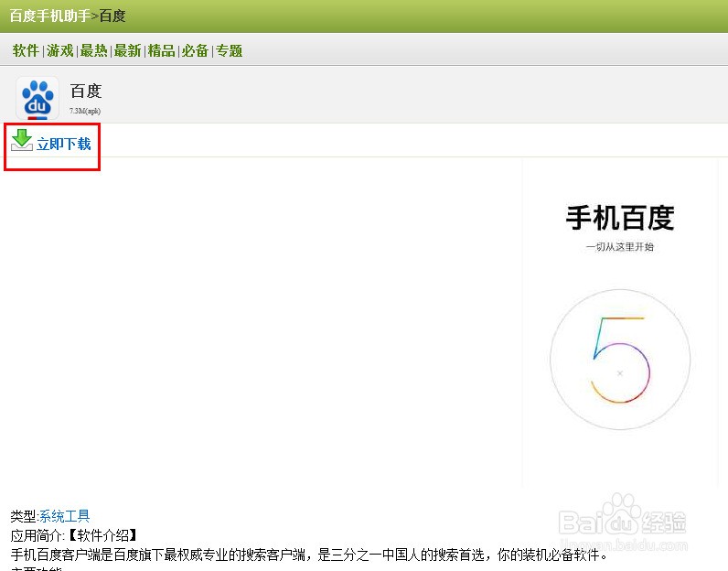
Task: Open the 系统工具 category link
Action: [x=65, y=516]
